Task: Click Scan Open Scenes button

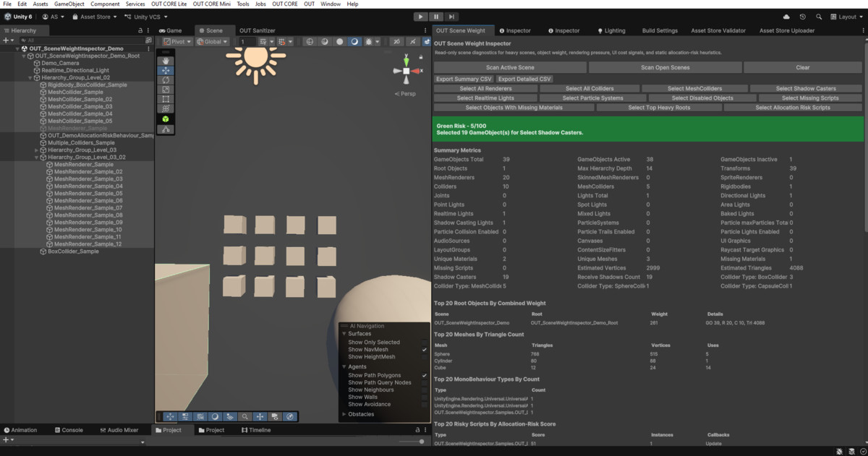Action: coord(665,67)
